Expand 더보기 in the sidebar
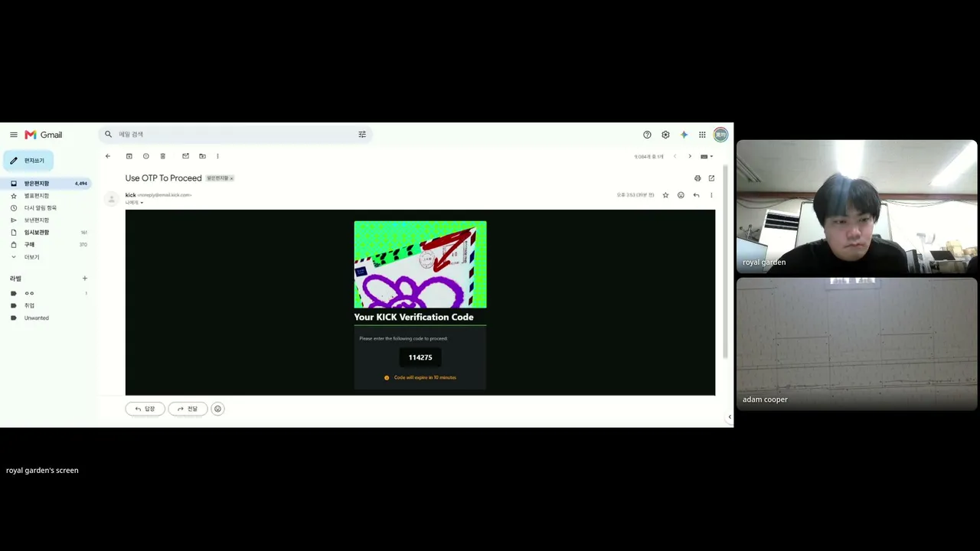980x551 pixels. coord(31,257)
